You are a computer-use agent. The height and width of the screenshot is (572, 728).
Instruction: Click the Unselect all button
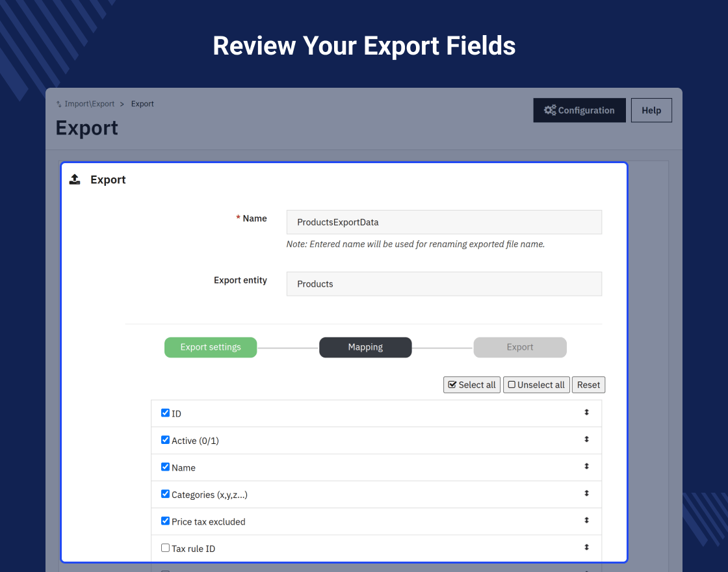tap(536, 385)
